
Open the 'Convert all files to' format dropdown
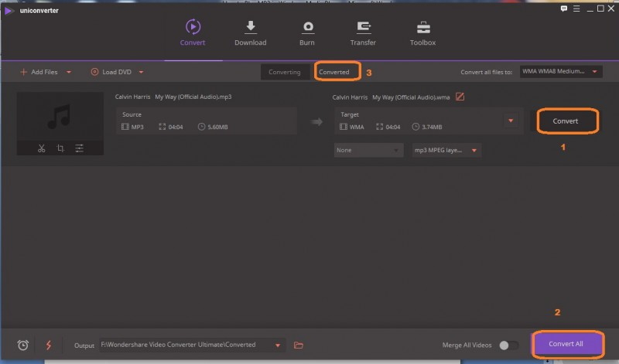(560, 71)
